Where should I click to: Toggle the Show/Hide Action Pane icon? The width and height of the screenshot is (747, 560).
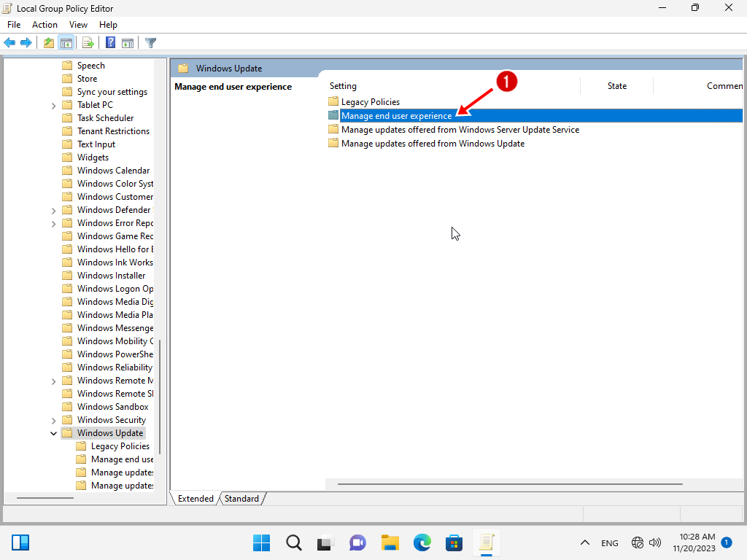pos(127,42)
